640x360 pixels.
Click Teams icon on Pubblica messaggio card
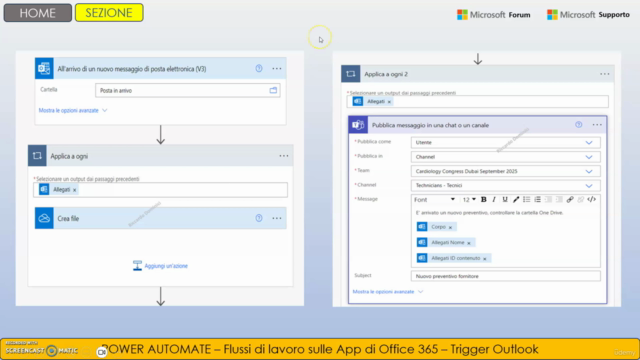pos(358,125)
